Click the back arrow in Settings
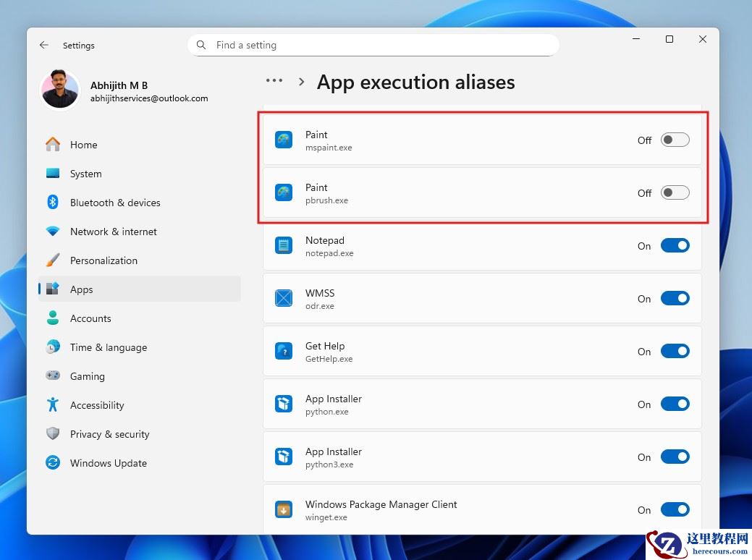Image resolution: width=752 pixels, height=560 pixels. 44,45
